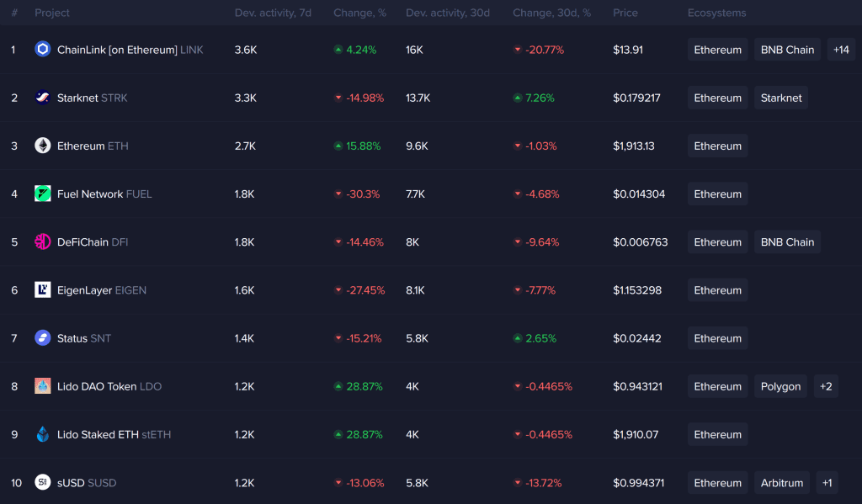Screen dimensions: 862x504
Task: Open the Lido DAO Token project link
Action: pyautogui.click(x=97, y=386)
